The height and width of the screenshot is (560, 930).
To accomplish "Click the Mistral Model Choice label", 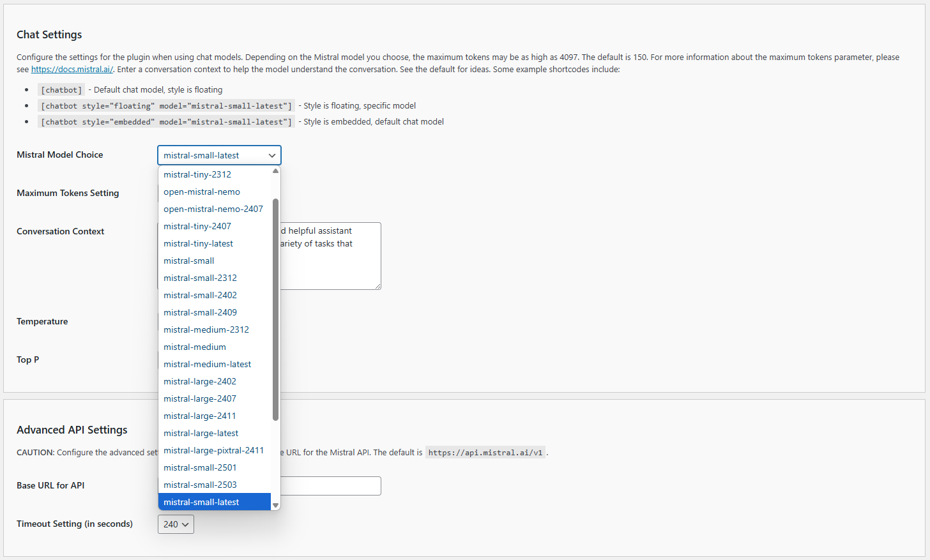I will click(60, 155).
